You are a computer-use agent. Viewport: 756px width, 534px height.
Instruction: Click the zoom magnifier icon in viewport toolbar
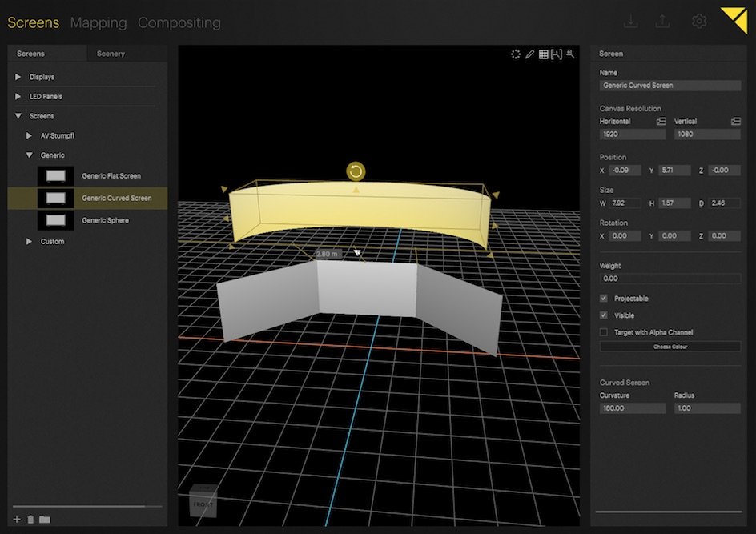[570, 54]
